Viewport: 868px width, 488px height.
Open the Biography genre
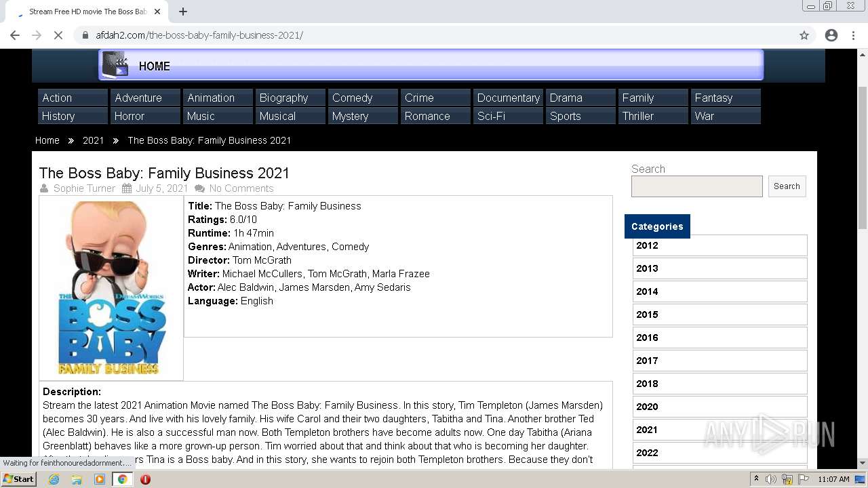pyautogui.click(x=290, y=98)
